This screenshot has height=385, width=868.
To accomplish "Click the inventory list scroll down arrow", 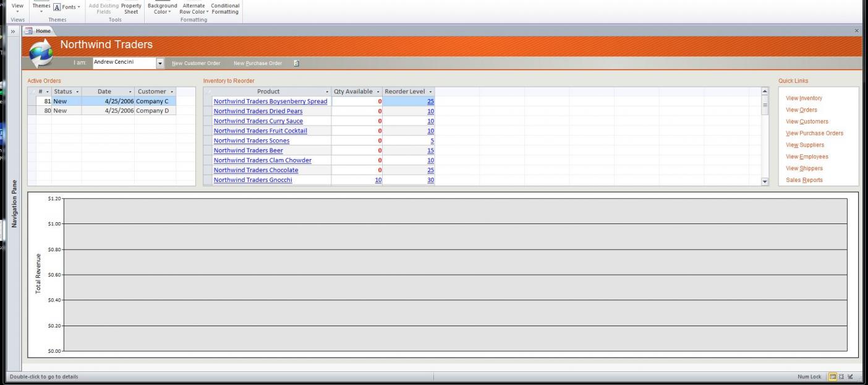I will coord(765,182).
